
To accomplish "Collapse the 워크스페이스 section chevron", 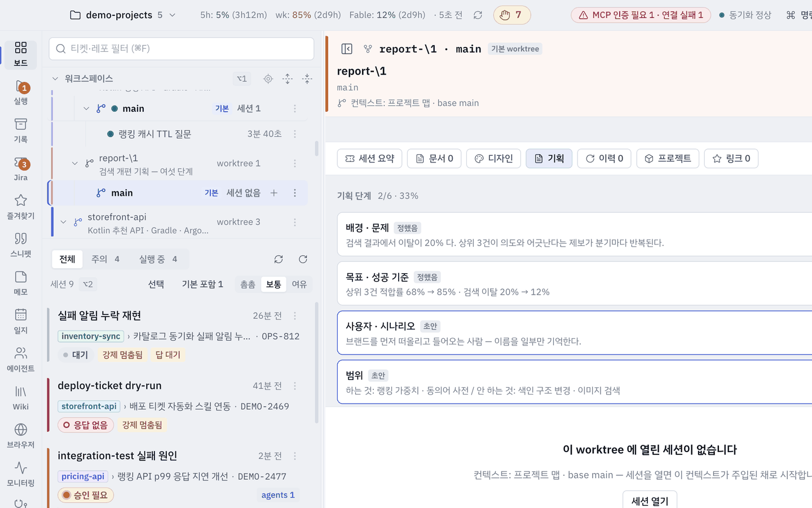I will (55, 79).
